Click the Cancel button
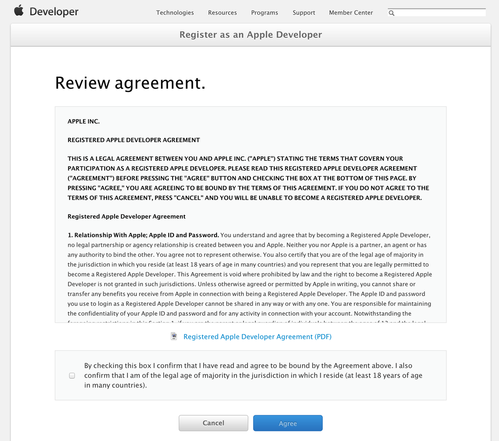Image resolution: width=499 pixels, height=441 pixels. [213, 423]
